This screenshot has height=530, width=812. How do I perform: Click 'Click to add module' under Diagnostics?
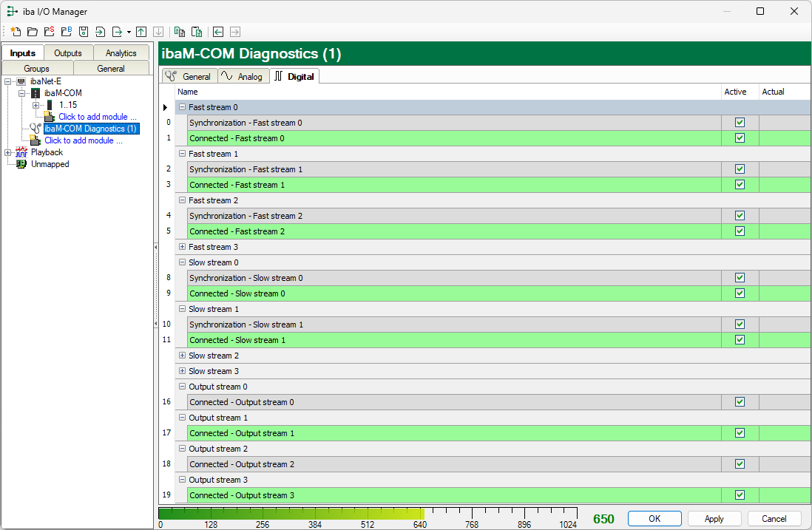[84, 140]
